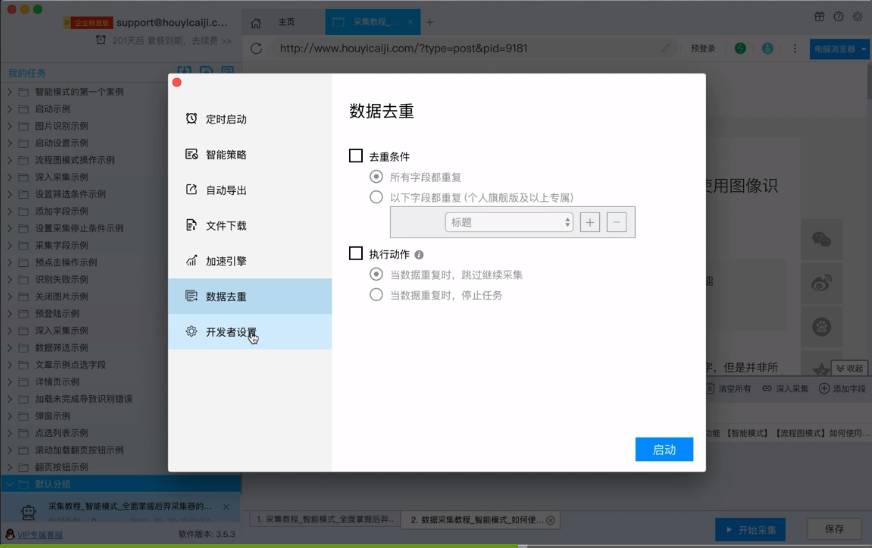Screen dimensions: 872x548
Task: Click 清空所有 in the field toolbar
Action: point(729,388)
